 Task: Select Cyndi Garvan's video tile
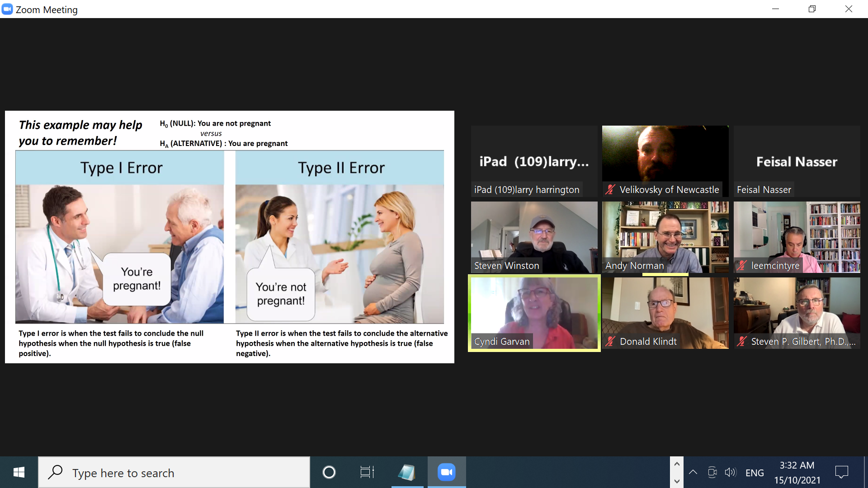(x=534, y=313)
